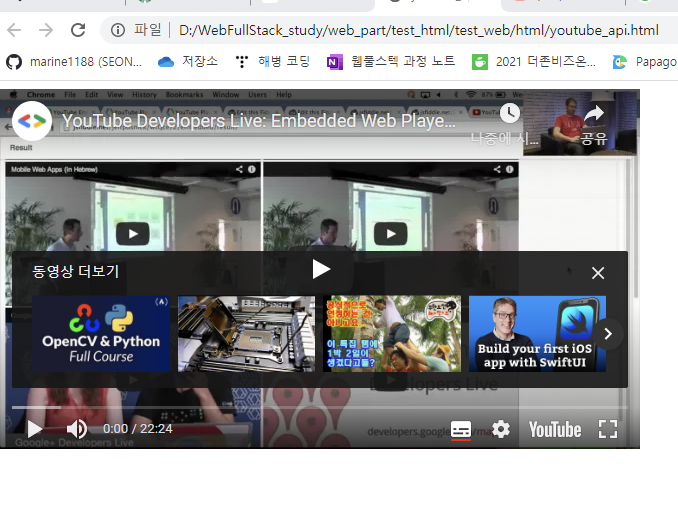The width and height of the screenshot is (678, 522).
Task: Open the video on YouTube via the logo
Action: pos(555,429)
